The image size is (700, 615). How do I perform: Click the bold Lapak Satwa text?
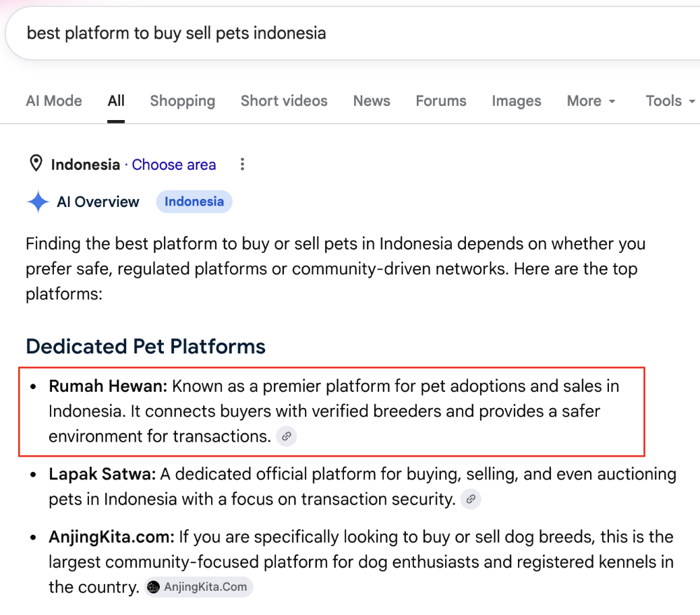(103, 474)
